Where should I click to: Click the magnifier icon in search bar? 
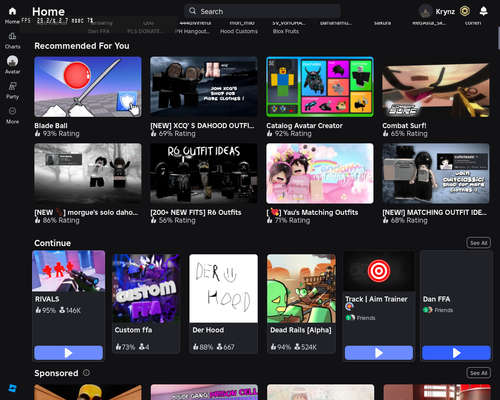[x=192, y=11]
